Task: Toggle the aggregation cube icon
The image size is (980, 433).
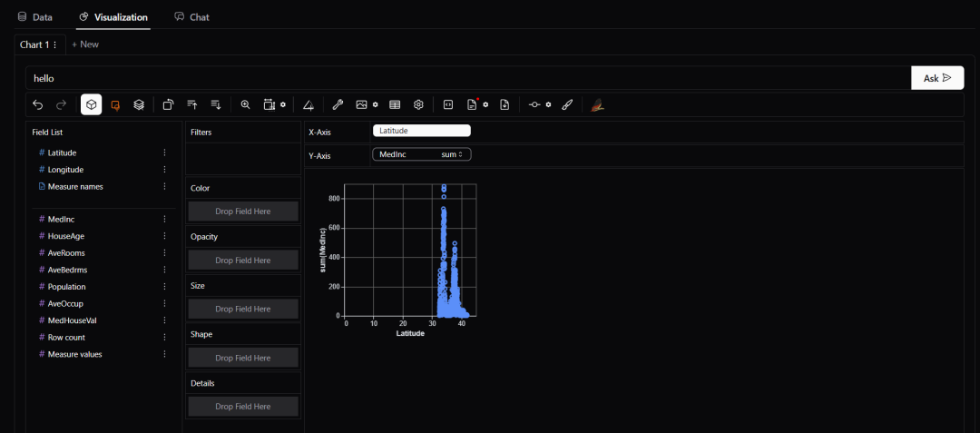Action: 92,105
